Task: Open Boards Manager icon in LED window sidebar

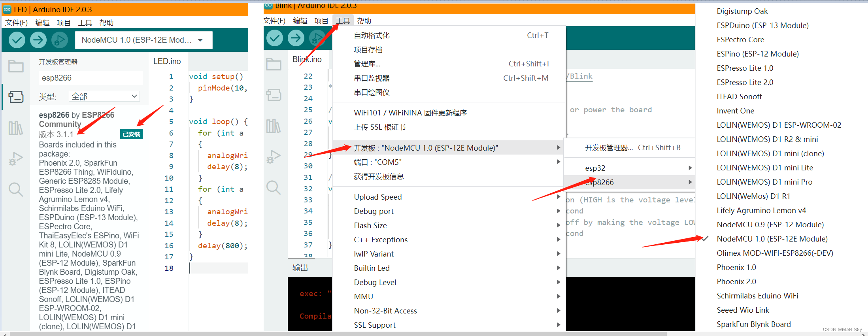Action: coord(16,97)
